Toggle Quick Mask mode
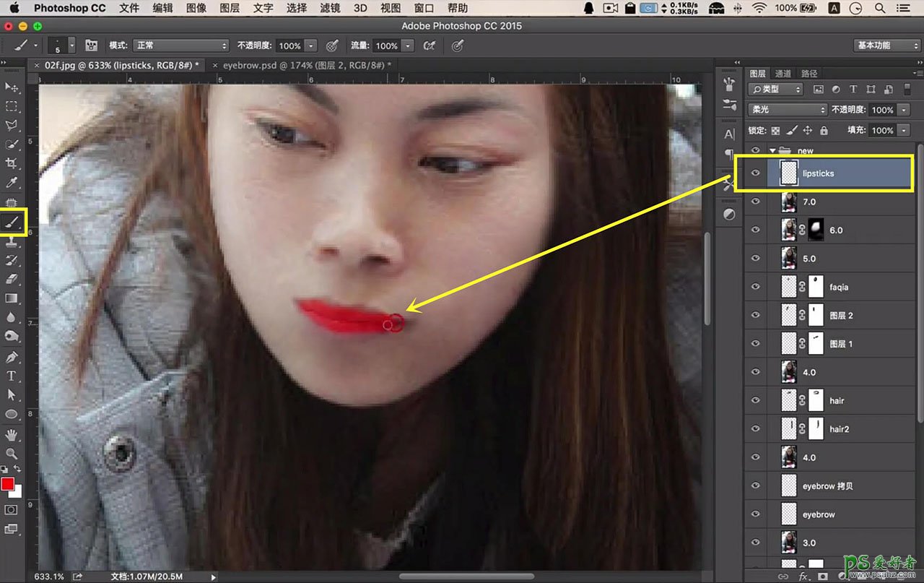Screen dimensions: 924x583 click(x=11, y=509)
